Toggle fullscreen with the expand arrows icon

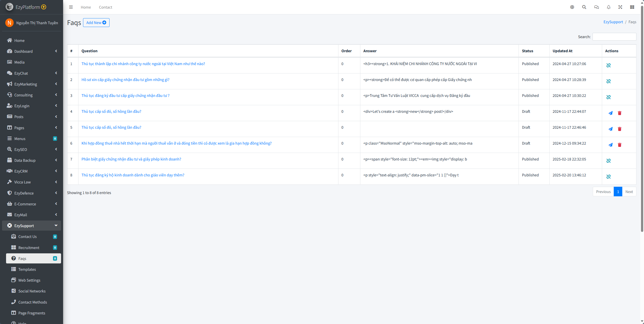click(620, 7)
